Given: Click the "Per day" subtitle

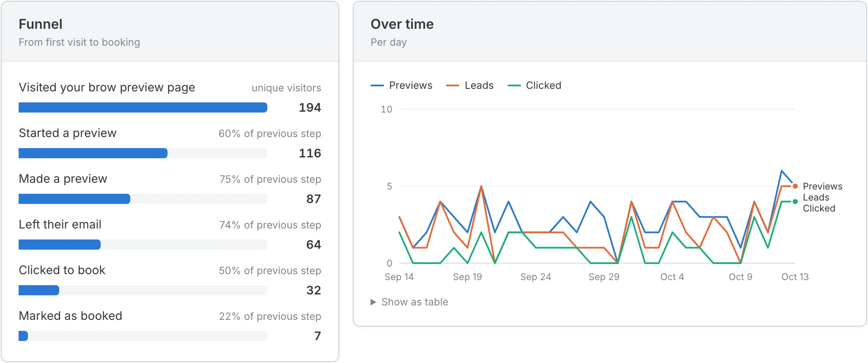Looking at the screenshot, I should click(x=389, y=42).
